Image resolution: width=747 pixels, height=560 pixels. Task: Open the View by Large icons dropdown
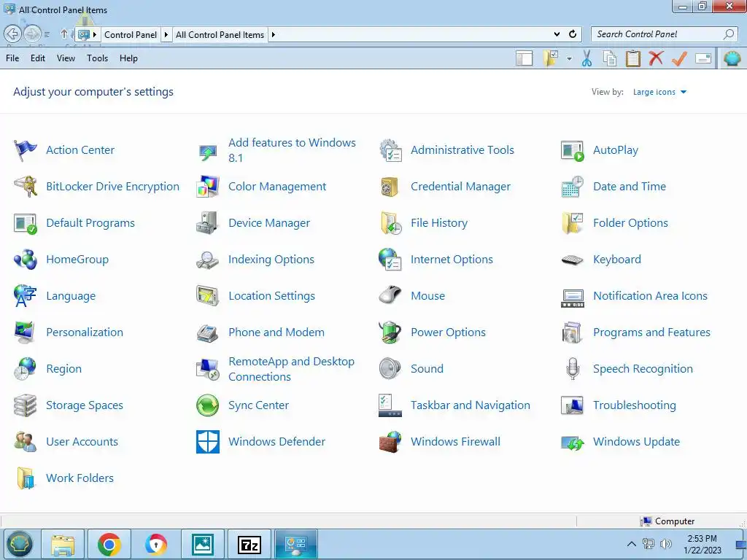click(659, 93)
